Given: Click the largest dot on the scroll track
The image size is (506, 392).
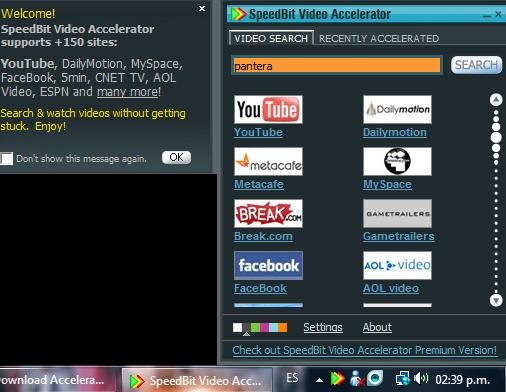Looking at the screenshot, I should coord(496,137).
